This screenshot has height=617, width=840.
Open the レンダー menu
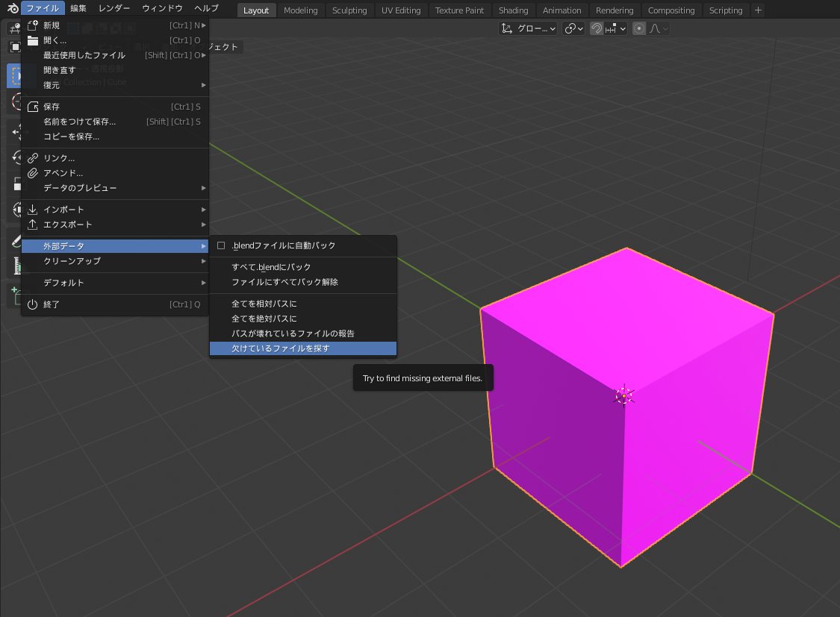tap(114, 8)
